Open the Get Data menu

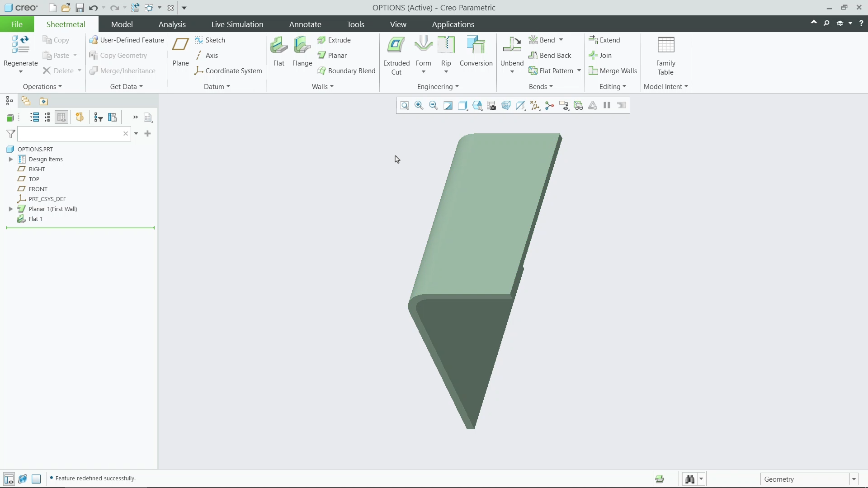point(125,86)
